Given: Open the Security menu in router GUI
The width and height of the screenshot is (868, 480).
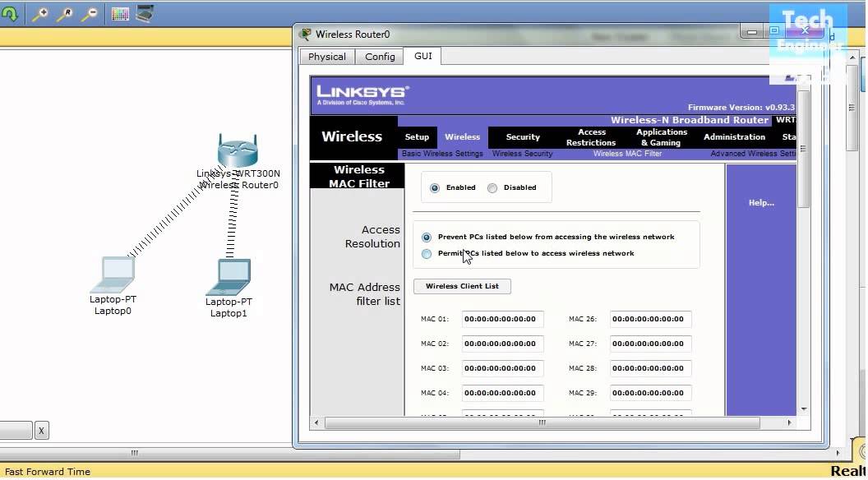Looking at the screenshot, I should 523,136.
